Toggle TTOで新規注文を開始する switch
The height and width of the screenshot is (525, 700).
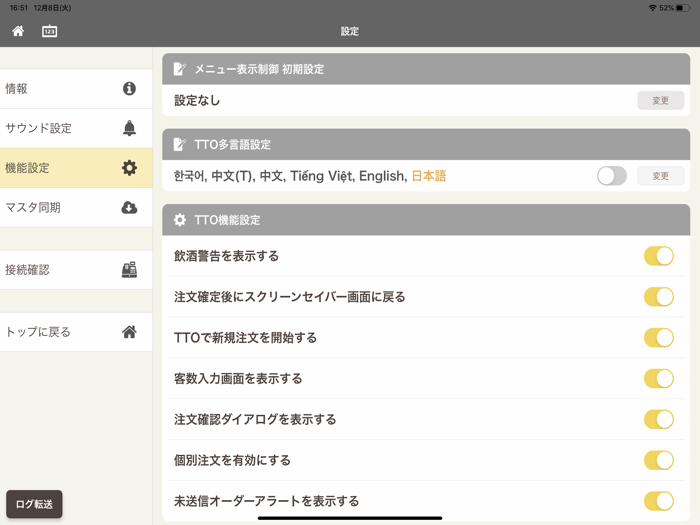(x=658, y=338)
